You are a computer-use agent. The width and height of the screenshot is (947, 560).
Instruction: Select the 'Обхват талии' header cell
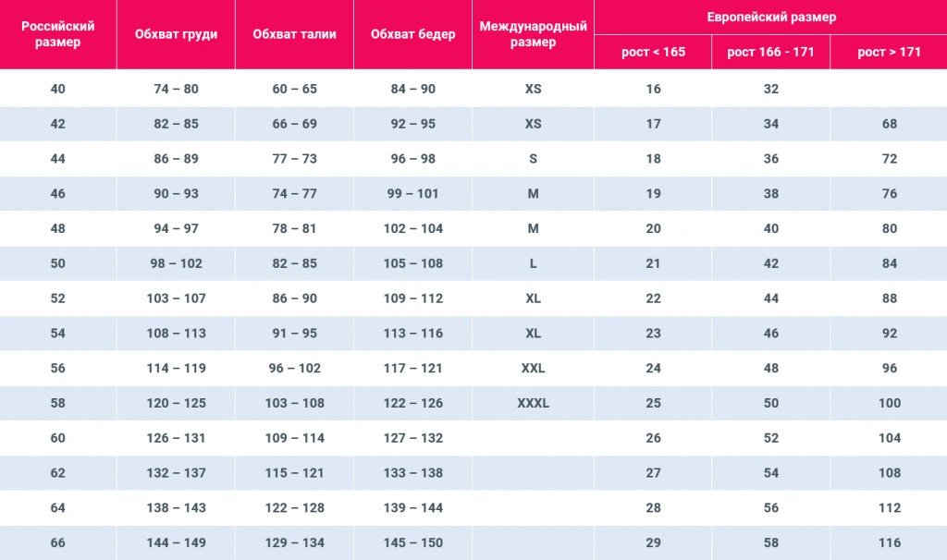294,34
